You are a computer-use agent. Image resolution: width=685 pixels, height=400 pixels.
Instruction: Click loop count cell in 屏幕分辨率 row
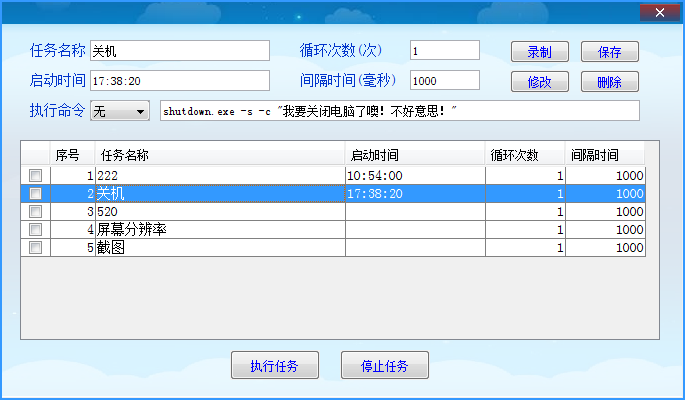click(x=525, y=229)
